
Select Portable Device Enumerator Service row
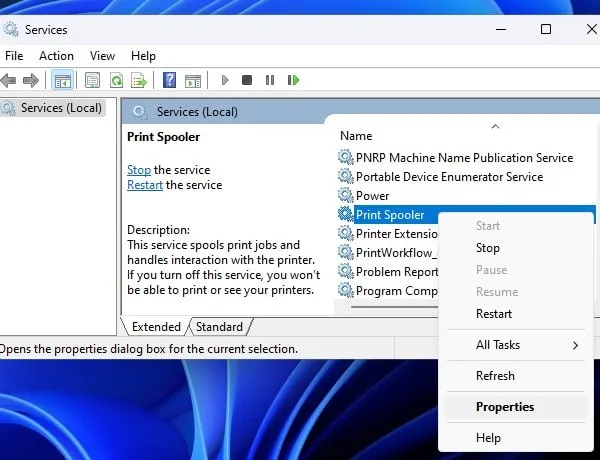tap(449, 177)
